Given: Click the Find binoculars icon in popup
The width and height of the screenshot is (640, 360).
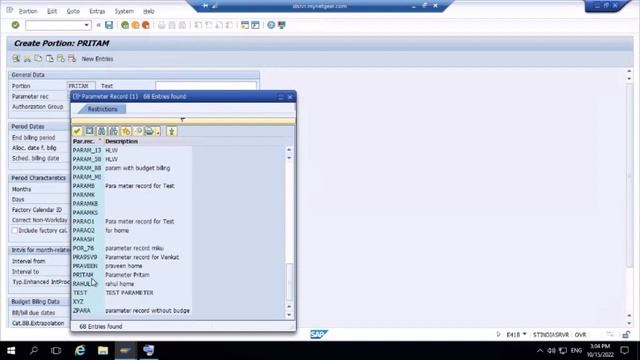Looking at the screenshot, I should [102, 131].
